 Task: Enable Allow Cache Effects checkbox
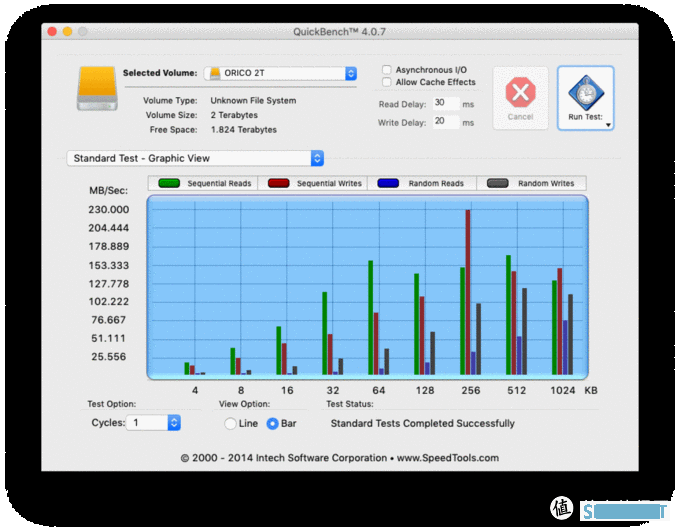[386, 82]
